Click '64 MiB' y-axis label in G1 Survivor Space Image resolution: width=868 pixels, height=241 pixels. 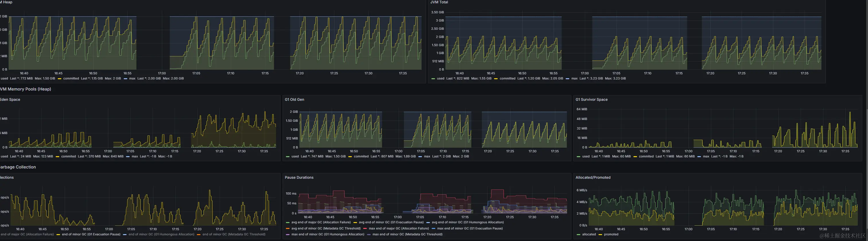[x=582, y=109]
